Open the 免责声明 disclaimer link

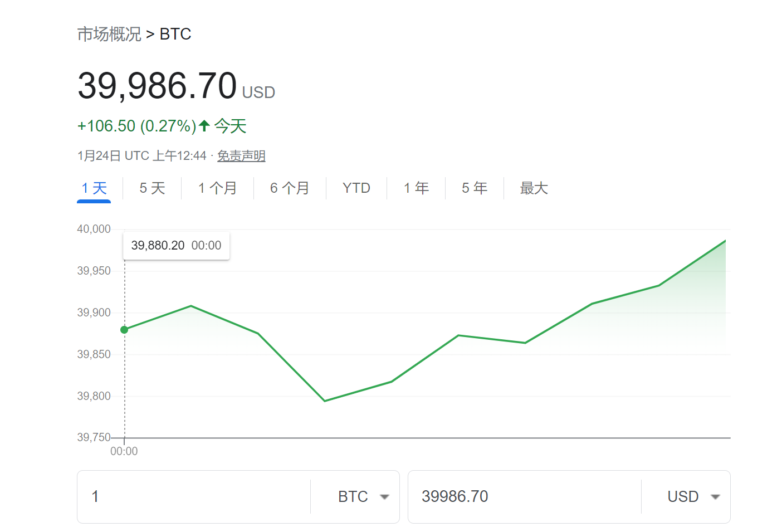[x=241, y=156]
